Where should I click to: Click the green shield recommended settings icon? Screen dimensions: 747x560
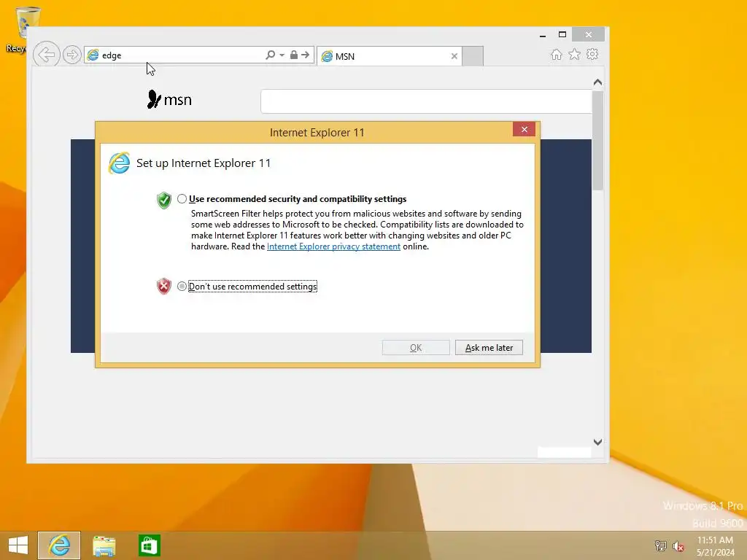[164, 200]
